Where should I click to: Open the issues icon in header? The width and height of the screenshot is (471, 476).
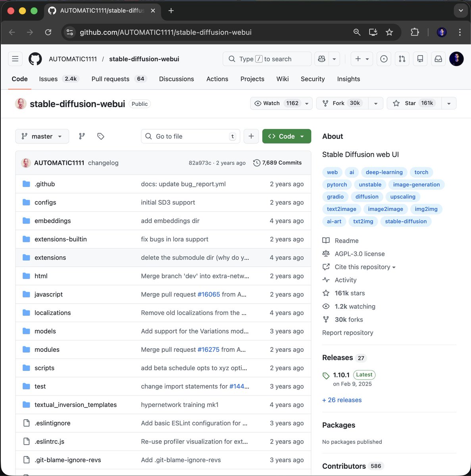384,59
